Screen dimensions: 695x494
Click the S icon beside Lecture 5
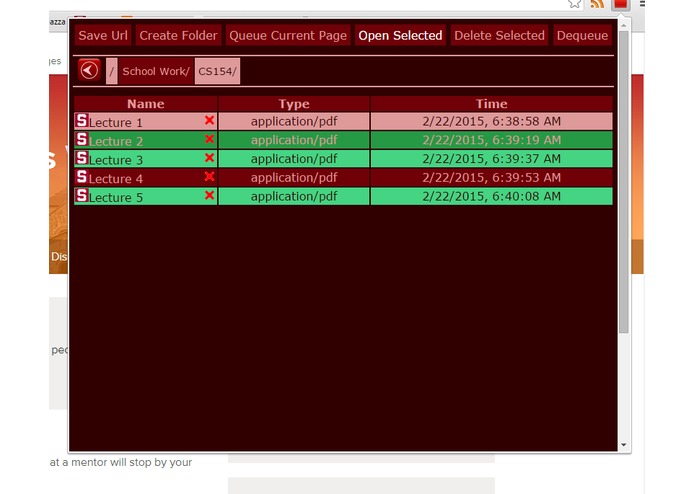(x=82, y=195)
